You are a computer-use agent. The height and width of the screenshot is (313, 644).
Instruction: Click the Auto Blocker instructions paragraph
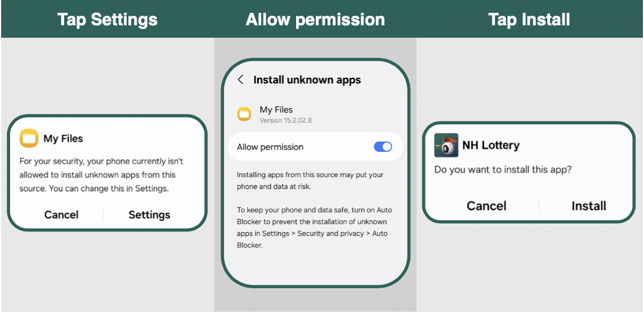315,227
